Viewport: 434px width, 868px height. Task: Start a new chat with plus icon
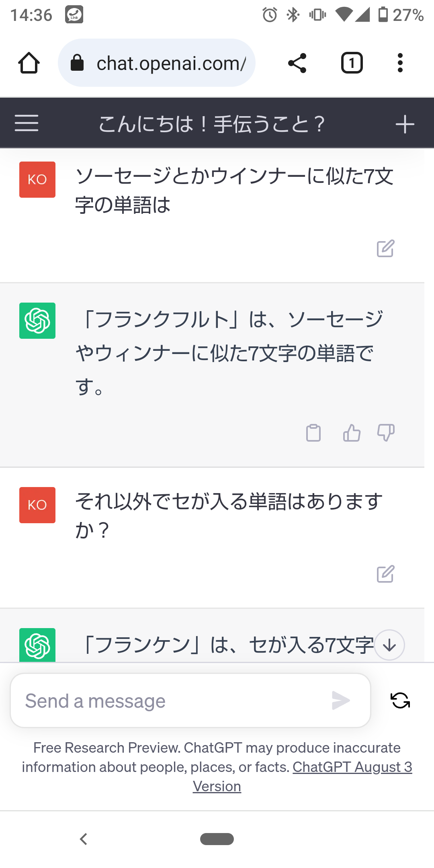point(405,124)
